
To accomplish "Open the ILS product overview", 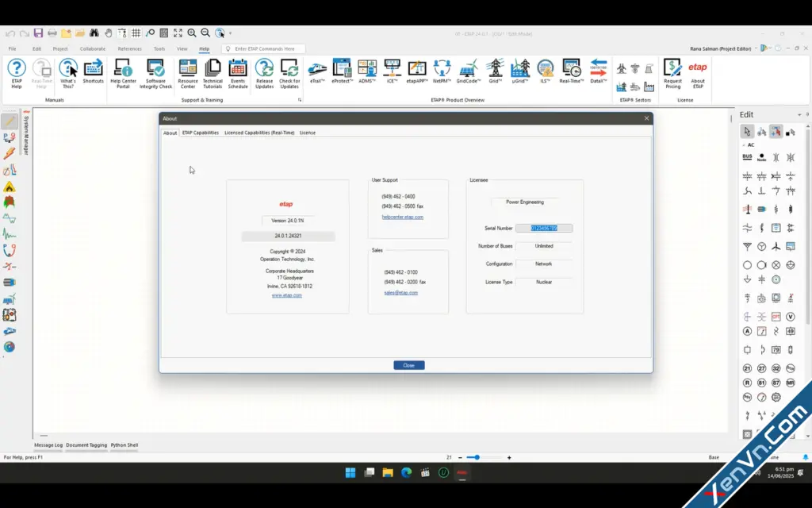I will point(546,71).
